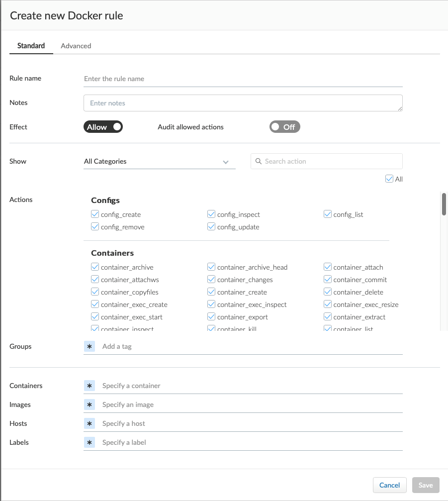The image size is (448, 501).
Task: Click the Save button
Action: pyautogui.click(x=426, y=485)
